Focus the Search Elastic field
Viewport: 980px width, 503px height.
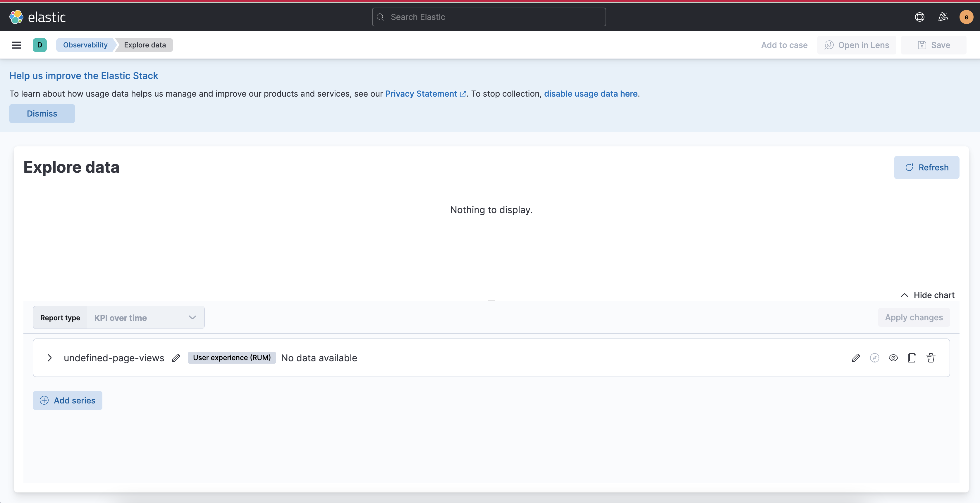[489, 17]
